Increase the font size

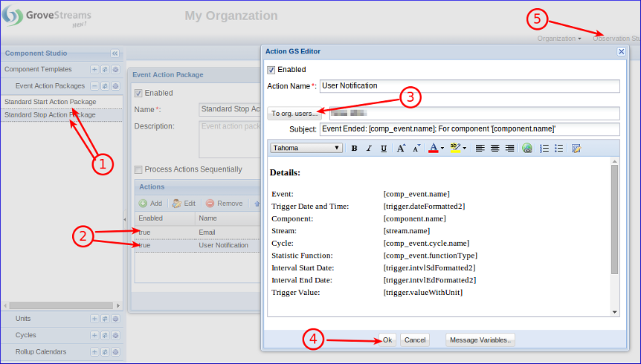[x=401, y=148]
